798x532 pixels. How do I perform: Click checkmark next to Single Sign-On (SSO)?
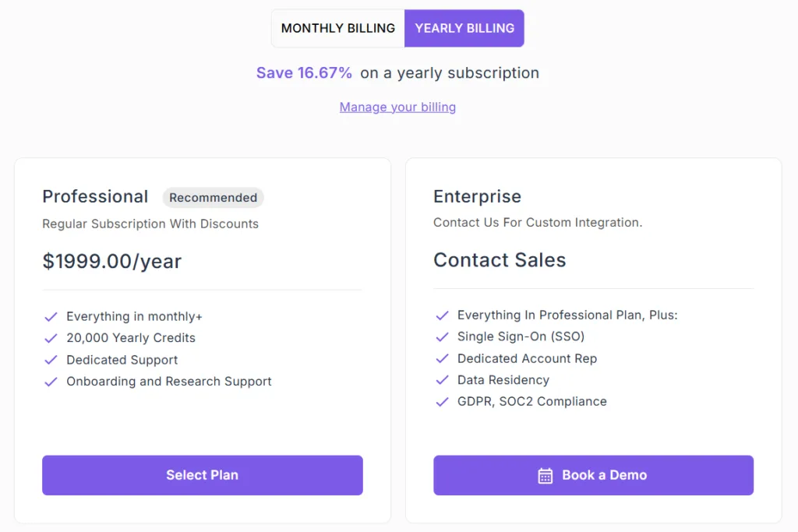click(x=442, y=337)
